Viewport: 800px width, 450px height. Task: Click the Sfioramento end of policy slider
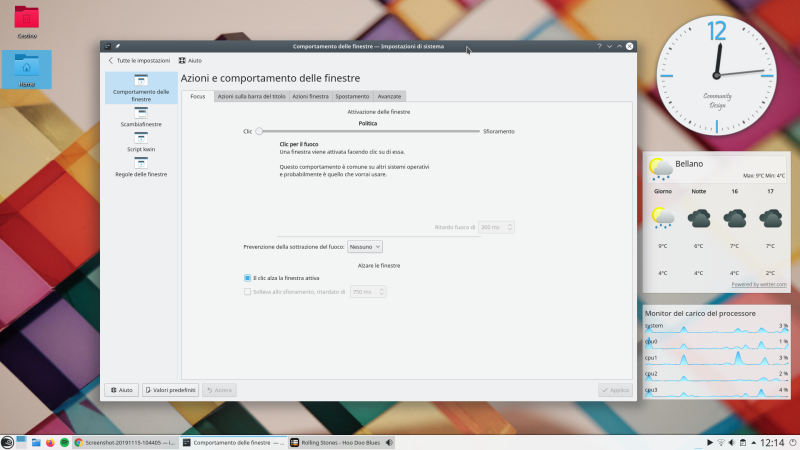[498, 131]
